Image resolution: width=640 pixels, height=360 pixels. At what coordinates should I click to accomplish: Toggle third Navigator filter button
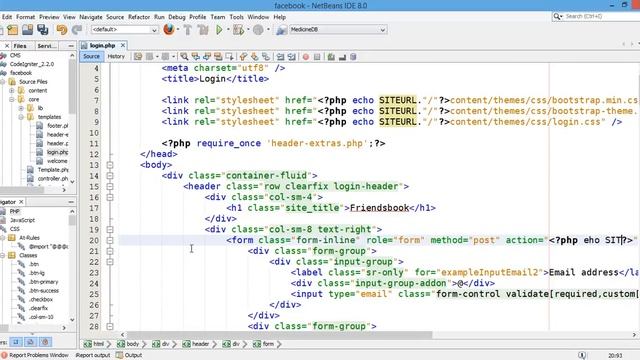45,342
